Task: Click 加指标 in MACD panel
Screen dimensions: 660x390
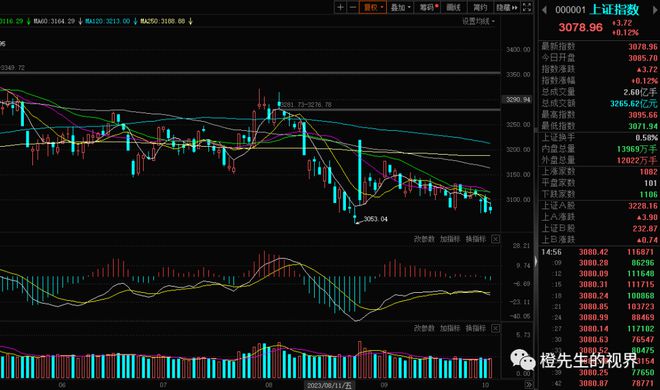Action: coord(450,239)
